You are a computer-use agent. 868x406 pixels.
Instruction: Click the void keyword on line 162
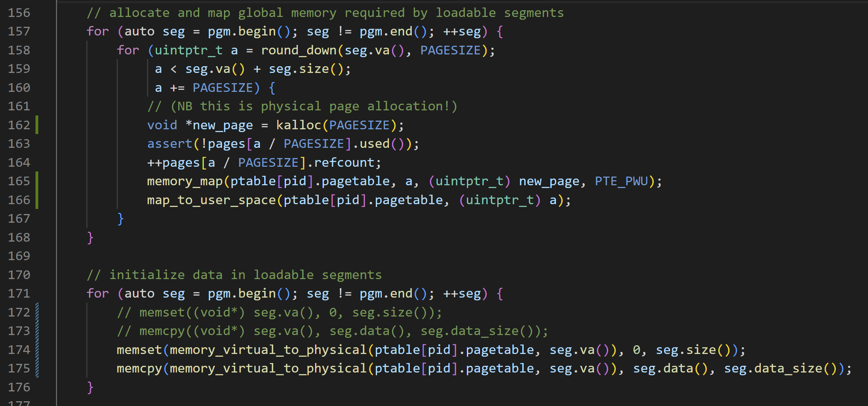pos(162,125)
